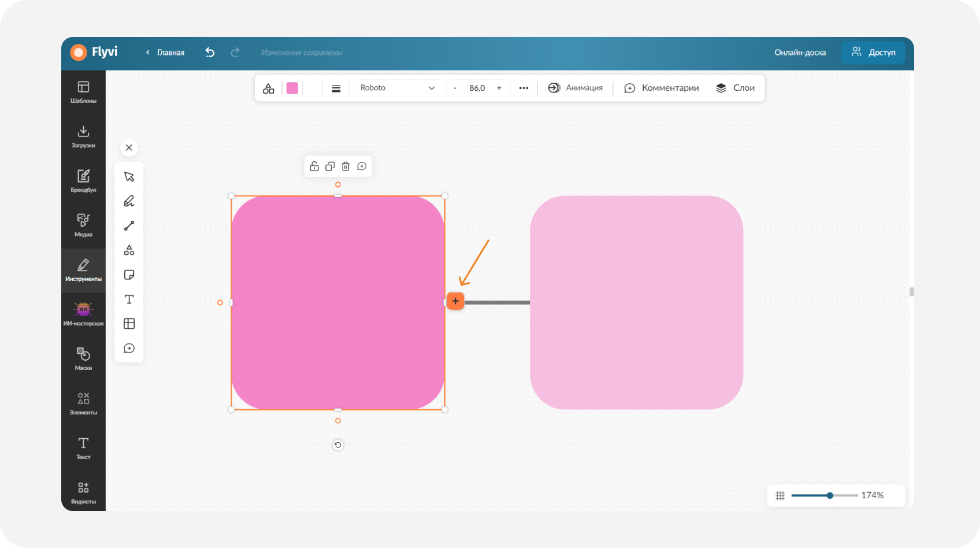Open the Комментарии panel
Screen dimensions: 980x548
661,88
